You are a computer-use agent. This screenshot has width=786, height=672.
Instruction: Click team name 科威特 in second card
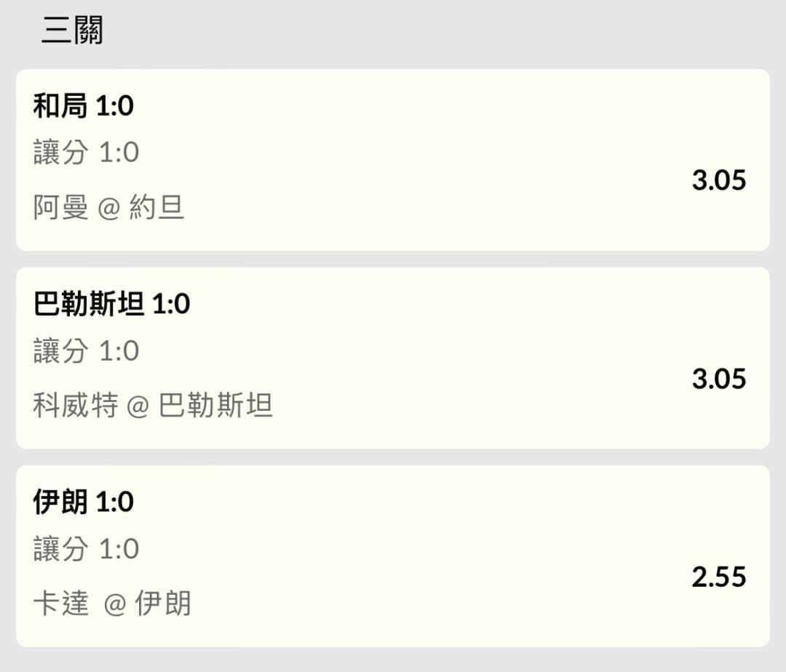pyautogui.click(x=75, y=406)
